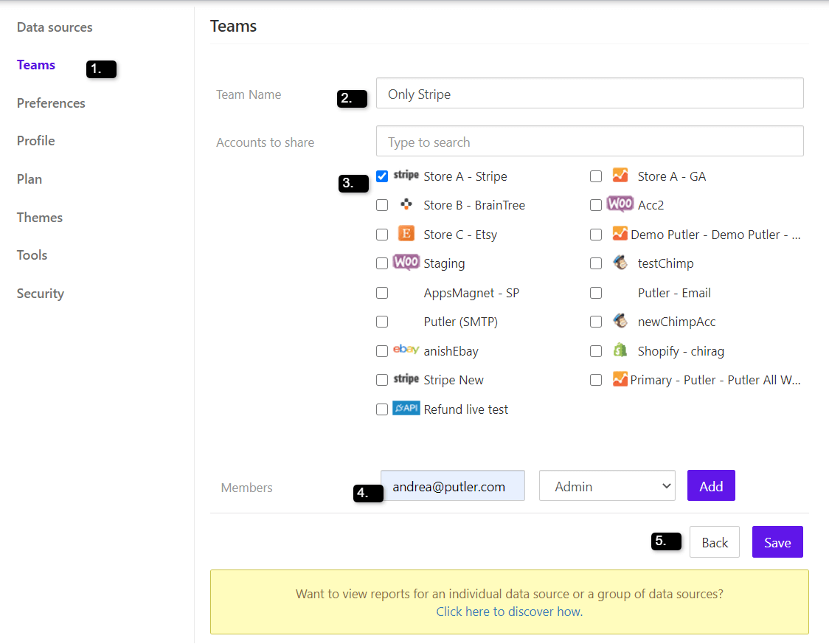The height and width of the screenshot is (644, 829).
Task: Click the Etsy icon beside Store C
Action: click(x=406, y=233)
